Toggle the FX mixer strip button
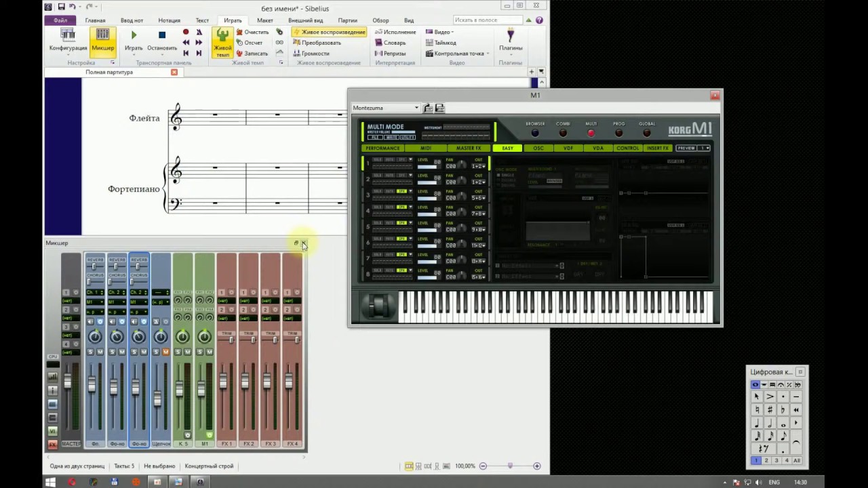Viewport: 868px width, 488px height. point(52,445)
